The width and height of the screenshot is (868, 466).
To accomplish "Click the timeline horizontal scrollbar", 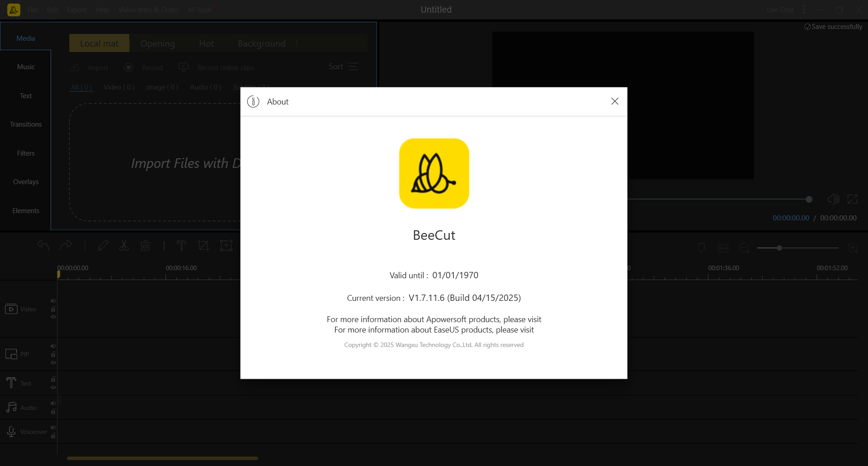I will point(162,458).
